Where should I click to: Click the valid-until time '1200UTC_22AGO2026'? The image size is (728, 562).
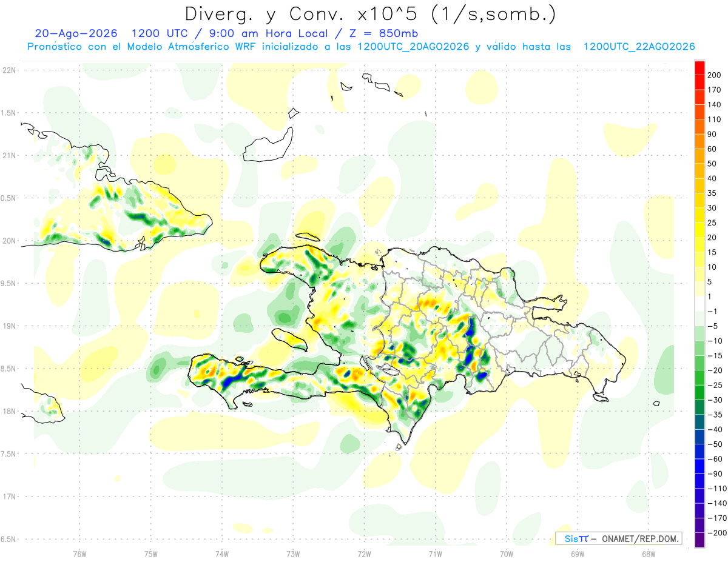coord(639,47)
